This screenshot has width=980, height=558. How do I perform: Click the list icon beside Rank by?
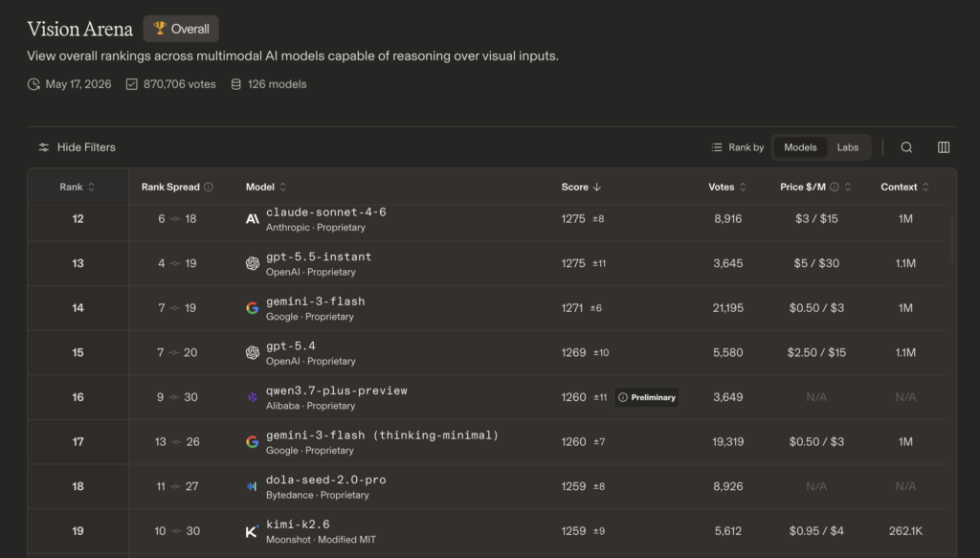[716, 147]
